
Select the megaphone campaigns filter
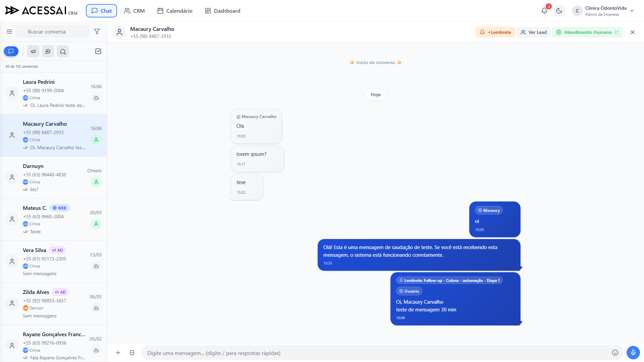click(x=33, y=51)
